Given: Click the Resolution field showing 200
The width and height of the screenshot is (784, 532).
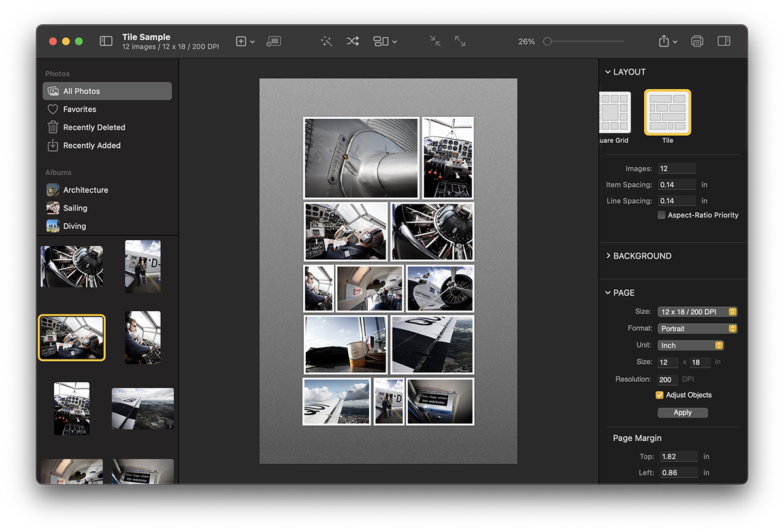Looking at the screenshot, I should [668, 379].
